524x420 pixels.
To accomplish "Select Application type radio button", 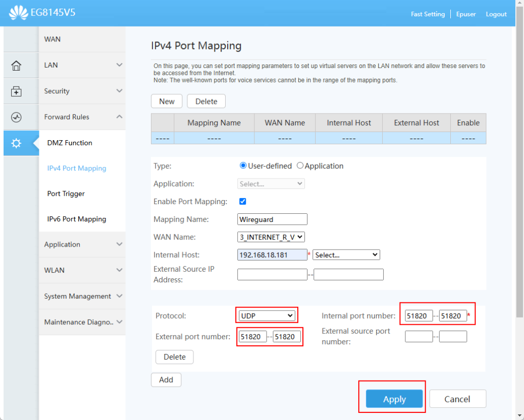I will click(300, 166).
